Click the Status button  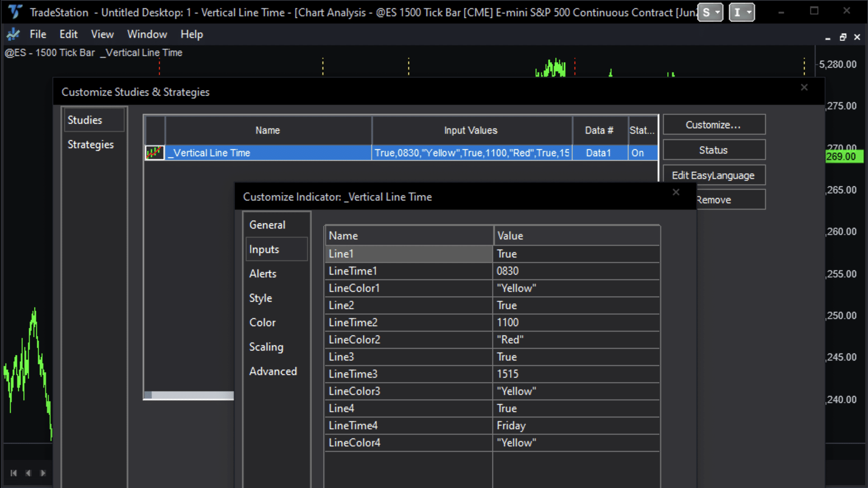pyautogui.click(x=714, y=150)
